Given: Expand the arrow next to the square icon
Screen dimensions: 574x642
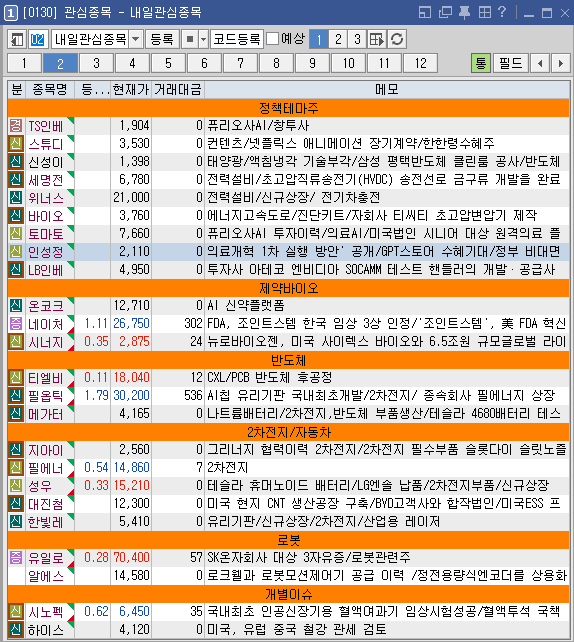Looking at the screenshot, I should click(x=203, y=39).
